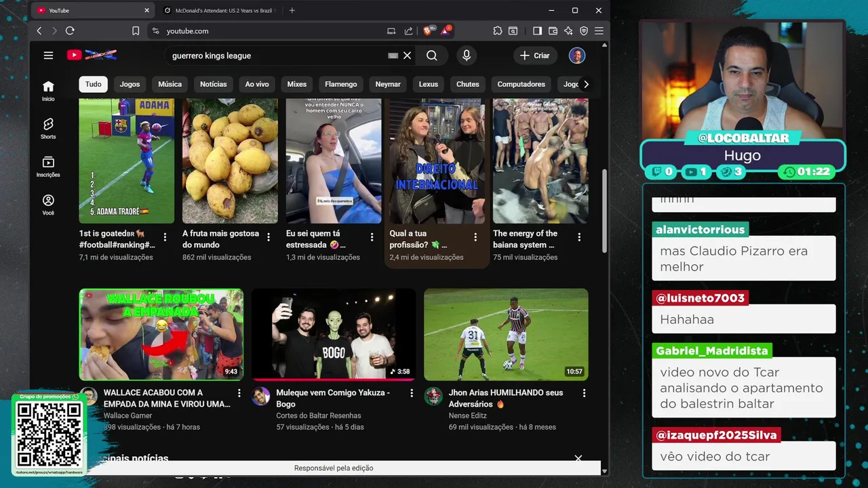Open Shorts in the sidebar
This screenshot has height=488, width=868.
48,128
